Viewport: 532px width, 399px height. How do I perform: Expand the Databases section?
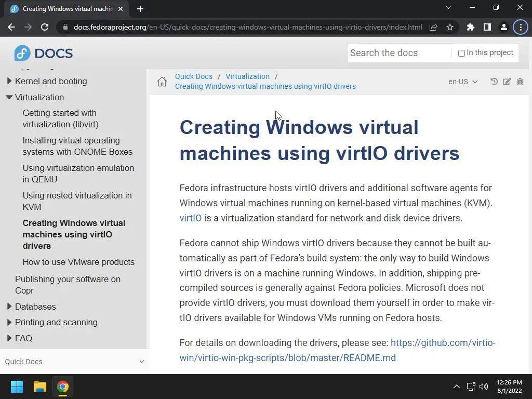click(x=9, y=307)
